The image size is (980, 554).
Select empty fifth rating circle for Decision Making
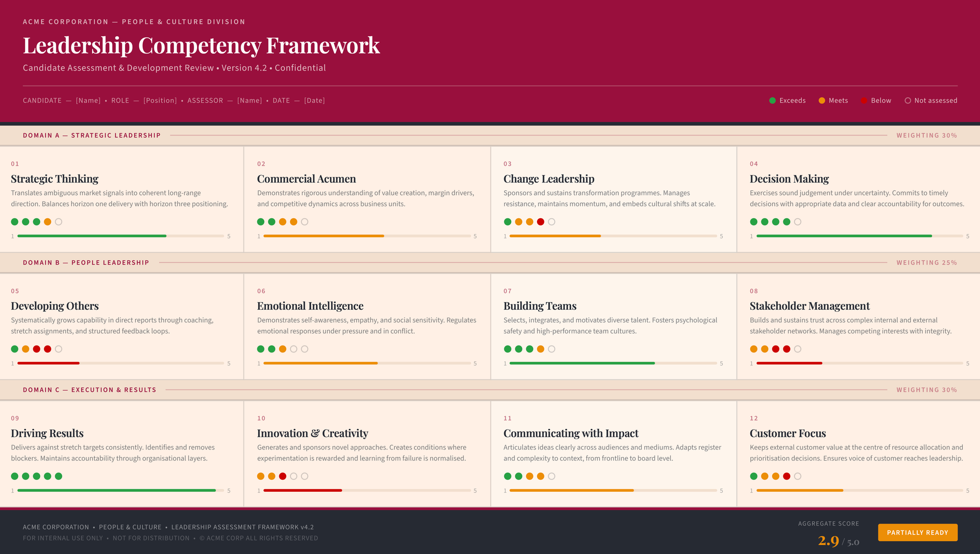797,222
